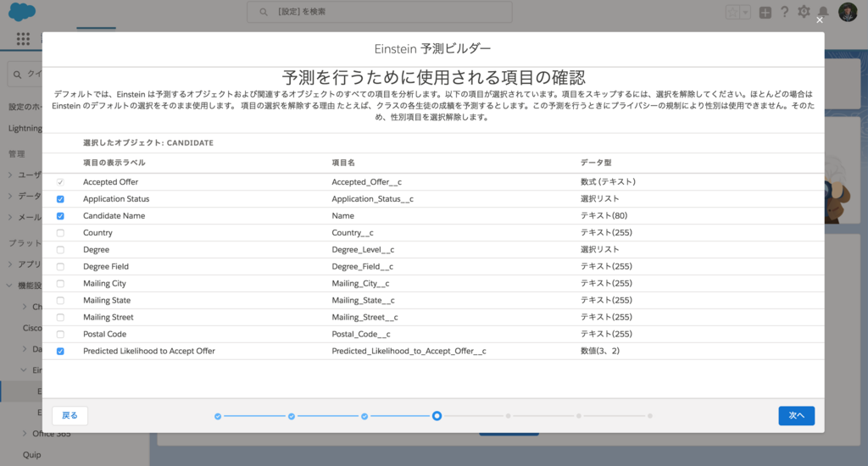This screenshot has width=868, height=466.
Task: Check the Country field checkbox
Action: [x=60, y=233]
